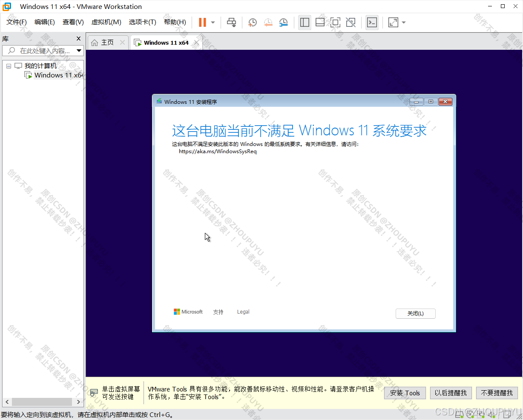The width and height of the screenshot is (523, 420).
Task: Open the 帮助(H) menu
Action: [175, 22]
